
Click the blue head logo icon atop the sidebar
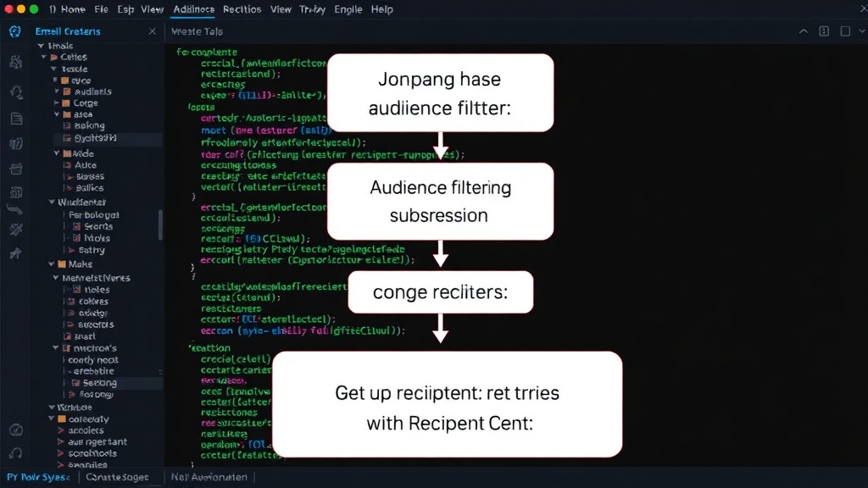tap(15, 31)
